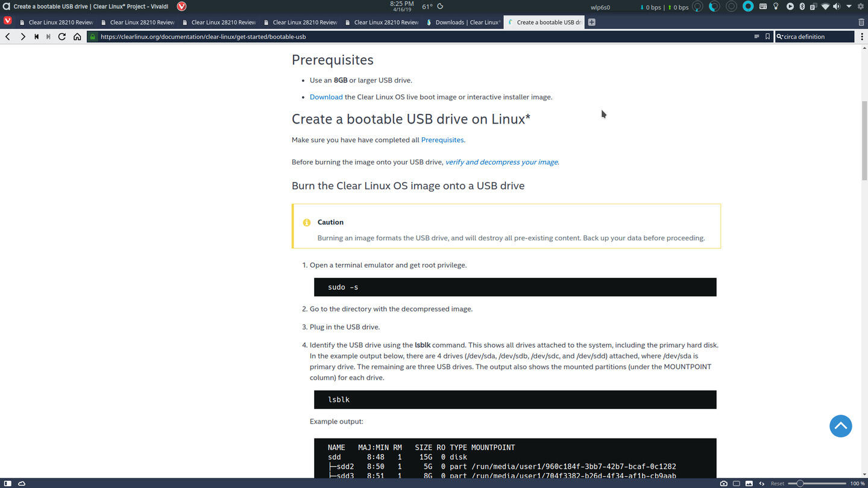Click green padlock site info icon
Viewport: 868px width, 488px height.
pos(92,37)
